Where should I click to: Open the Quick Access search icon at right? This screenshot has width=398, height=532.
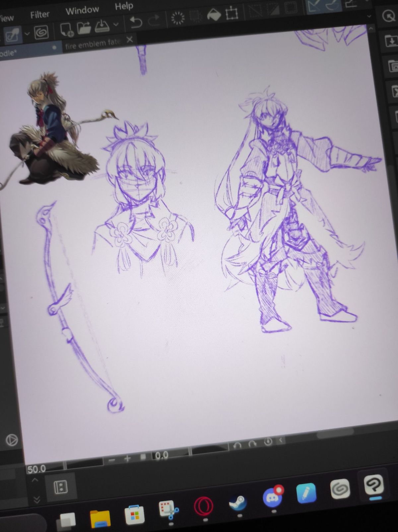(388, 16)
